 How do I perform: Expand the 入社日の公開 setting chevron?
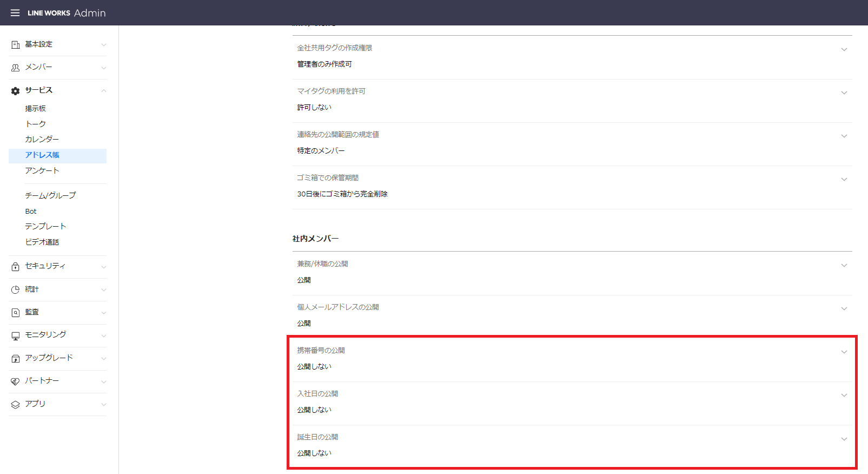pos(844,396)
